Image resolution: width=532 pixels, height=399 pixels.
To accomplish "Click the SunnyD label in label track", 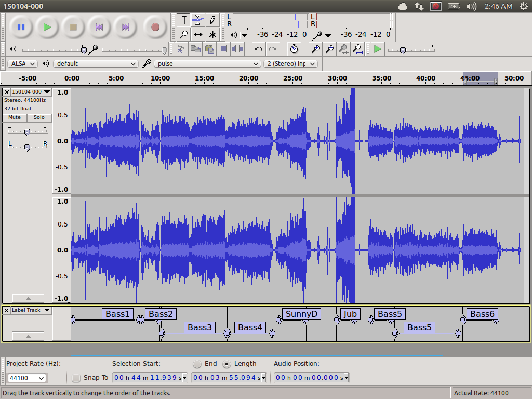I will coord(301,314).
